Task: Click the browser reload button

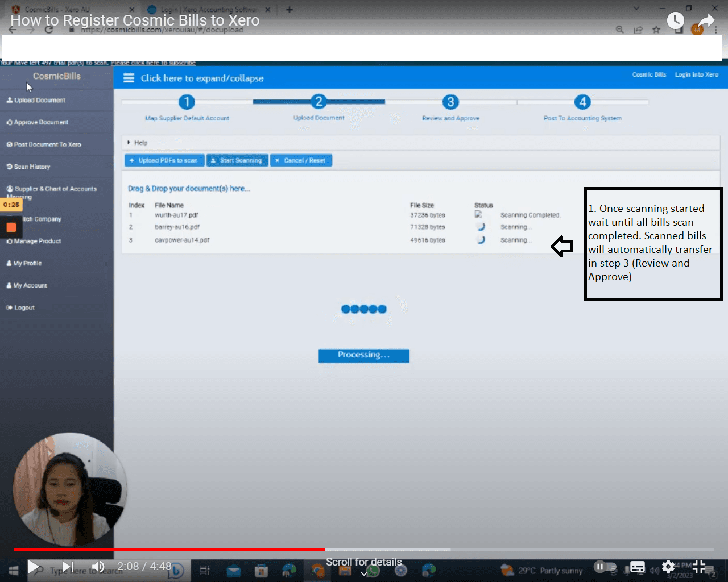Action: 49,30
